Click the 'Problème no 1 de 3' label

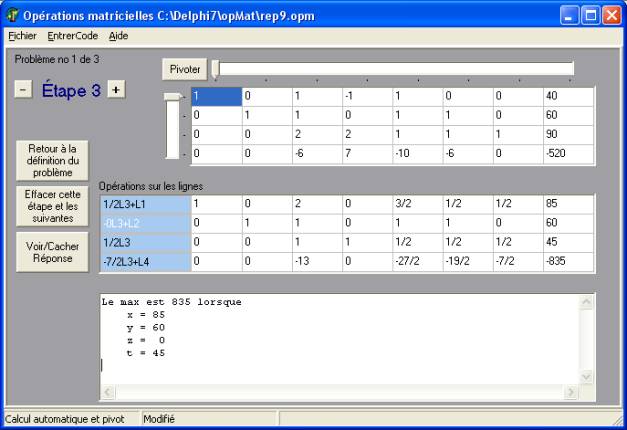point(57,60)
